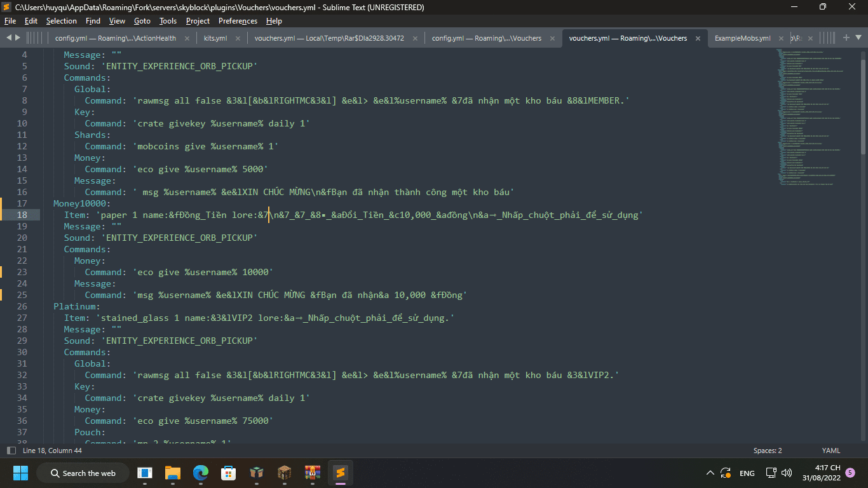Viewport: 868px width, 488px height.
Task: Open the Goto menu
Action: pos(142,21)
